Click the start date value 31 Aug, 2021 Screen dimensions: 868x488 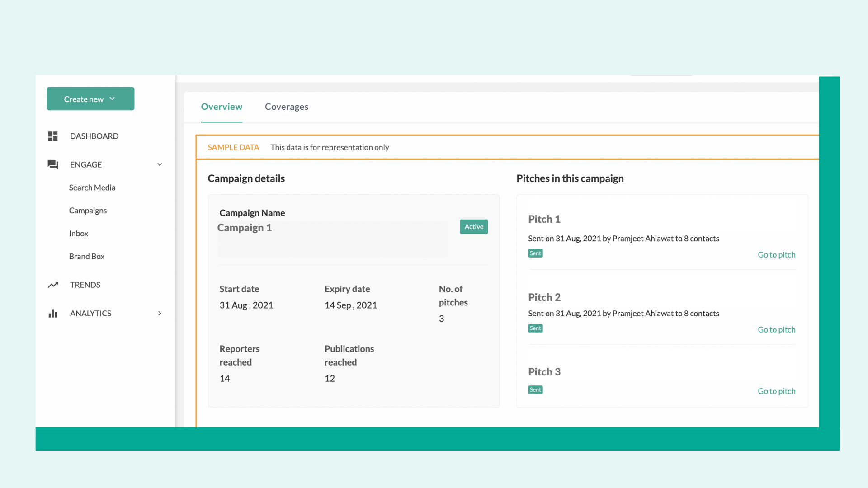pos(246,305)
